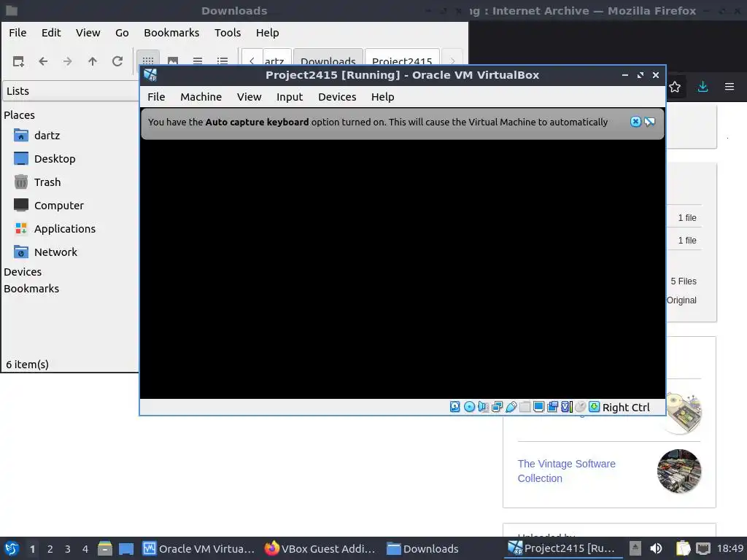Click the recording indicator in VirtualBox status bar

(x=553, y=407)
